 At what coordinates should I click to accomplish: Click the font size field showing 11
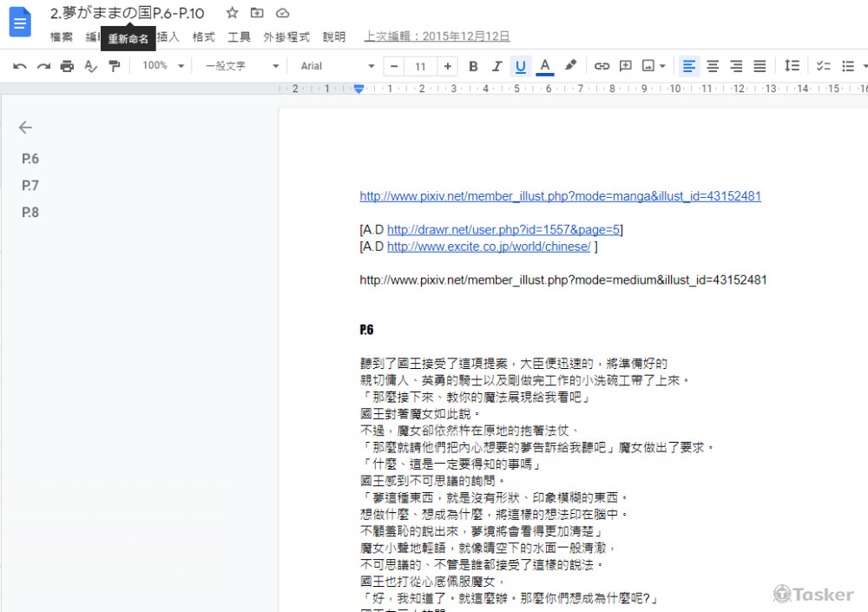420,66
